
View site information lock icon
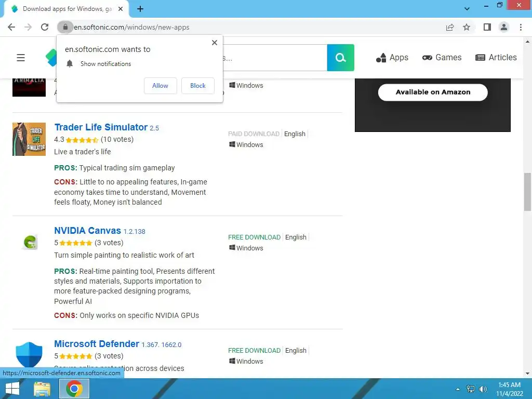(65, 27)
